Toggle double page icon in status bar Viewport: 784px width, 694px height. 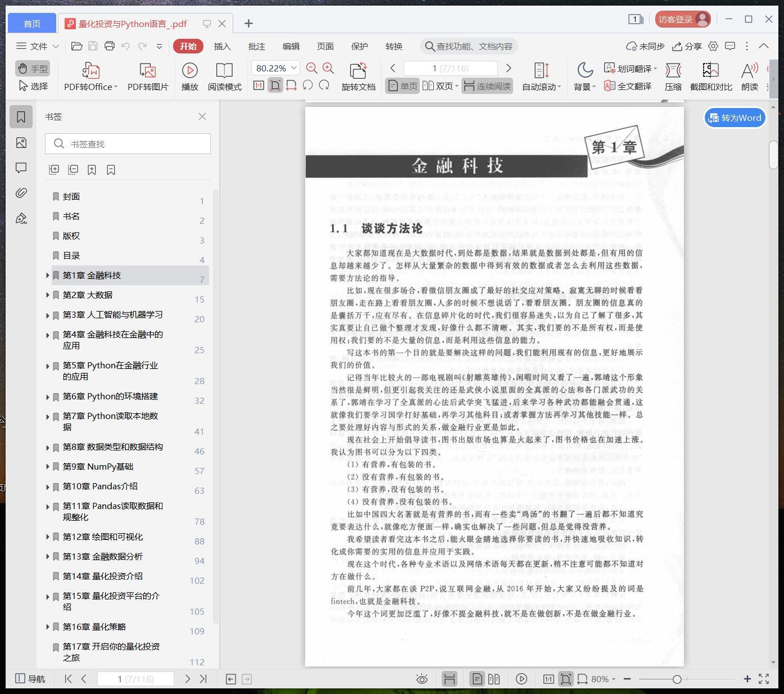pyautogui.click(x=494, y=679)
